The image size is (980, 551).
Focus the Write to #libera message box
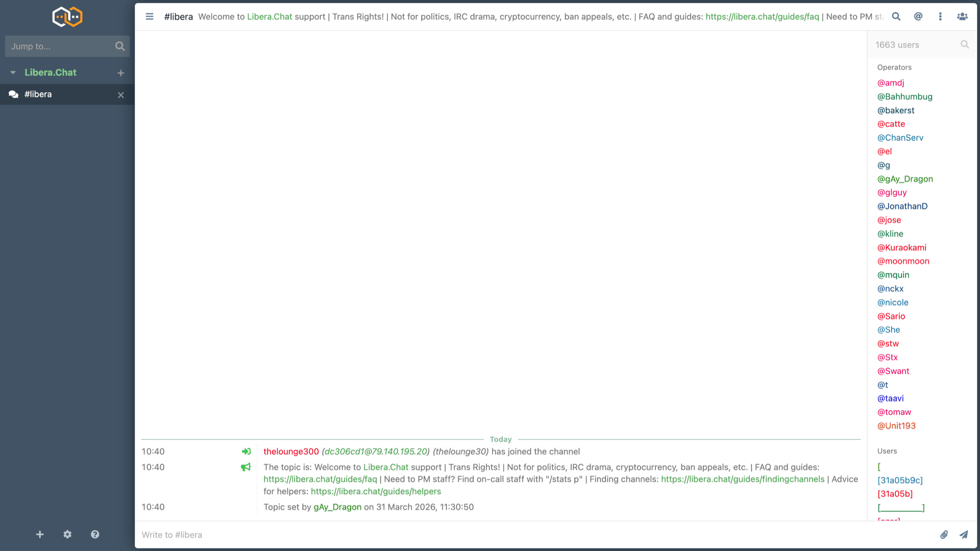(x=536, y=535)
